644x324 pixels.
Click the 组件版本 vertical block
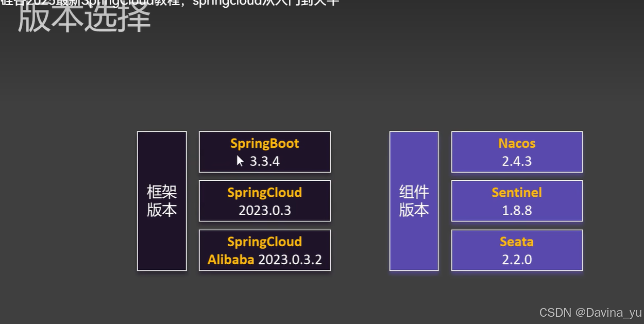(x=414, y=201)
